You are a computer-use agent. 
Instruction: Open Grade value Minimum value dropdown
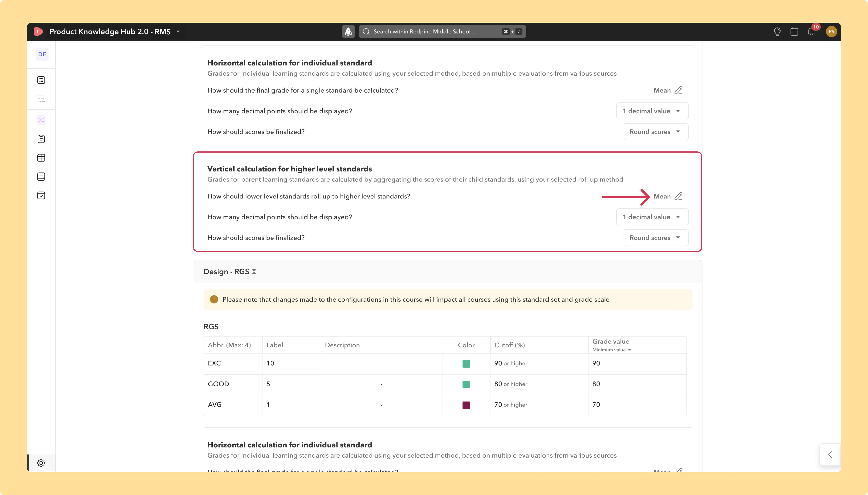click(612, 350)
